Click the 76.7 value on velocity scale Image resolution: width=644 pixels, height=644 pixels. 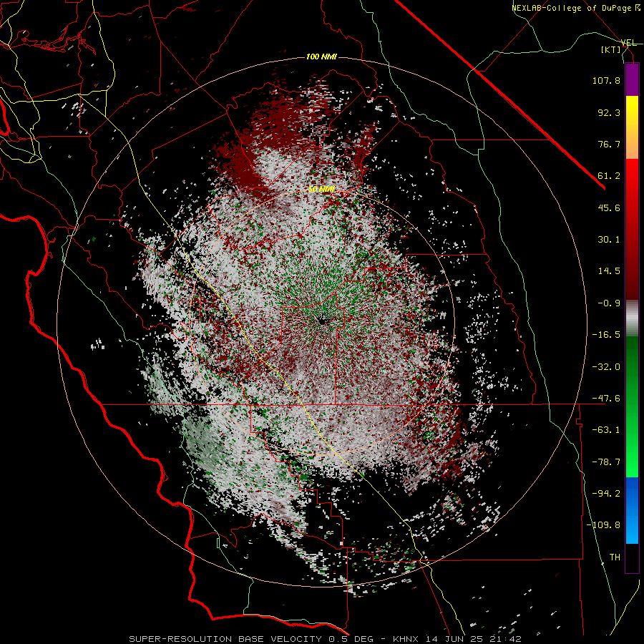click(x=609, y=144)
